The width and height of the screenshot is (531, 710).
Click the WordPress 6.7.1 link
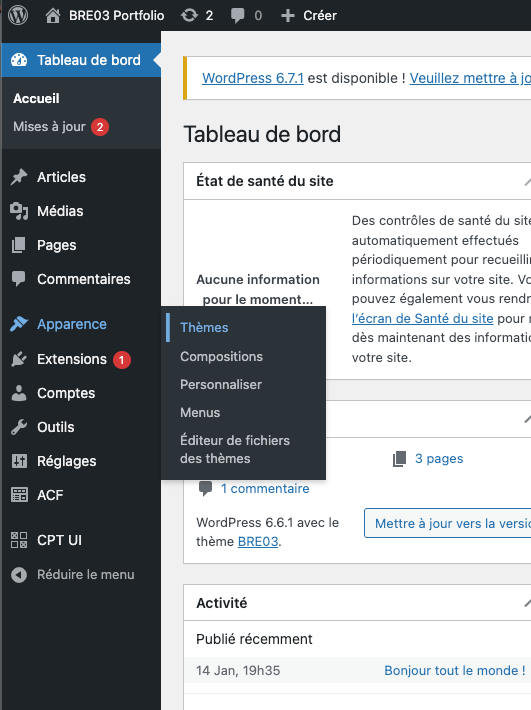[x=253, y=78]
